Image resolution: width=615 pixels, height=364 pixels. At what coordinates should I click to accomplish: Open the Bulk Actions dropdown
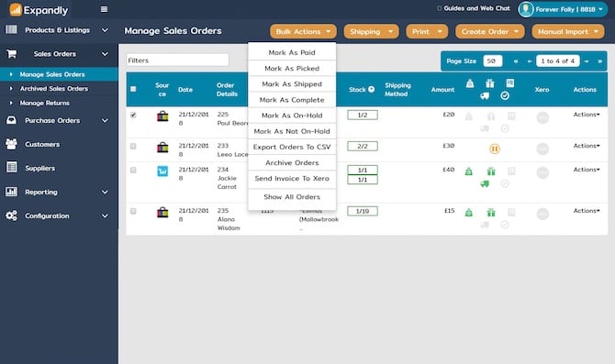click(x=303, y=31)
